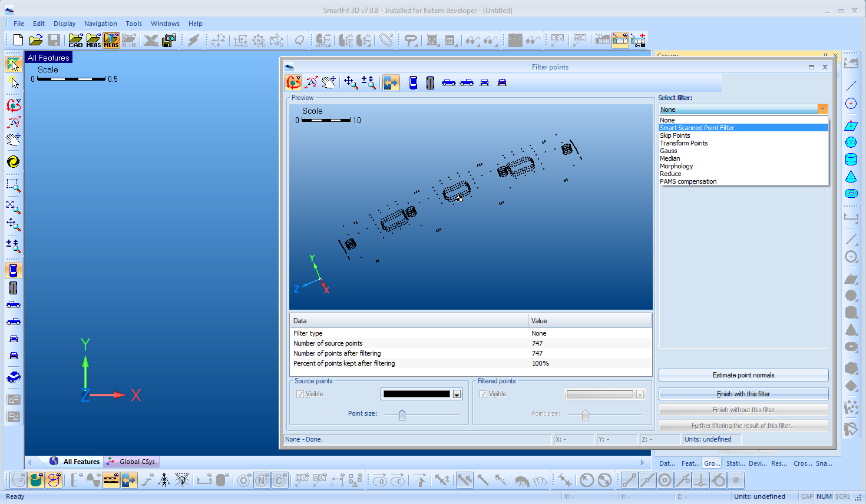Select the selection arrow tool in left toolbar
The image size is (866, 504).
tap(14, 64)
